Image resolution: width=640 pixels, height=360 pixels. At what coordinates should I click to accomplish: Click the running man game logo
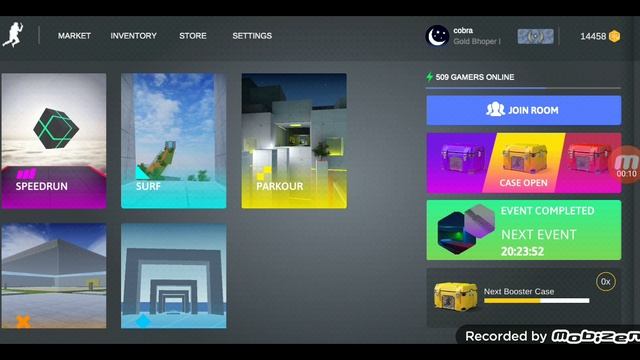point(13,35)
